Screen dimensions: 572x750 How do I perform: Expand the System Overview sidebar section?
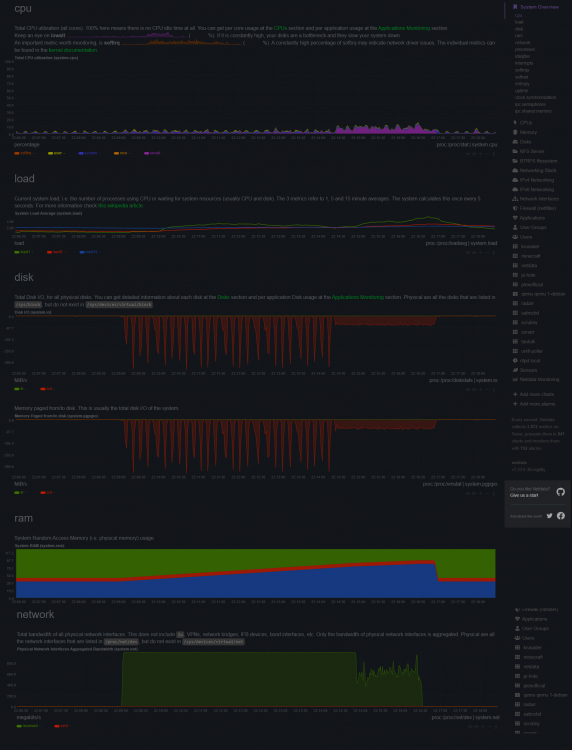click(x=536, y=7)
